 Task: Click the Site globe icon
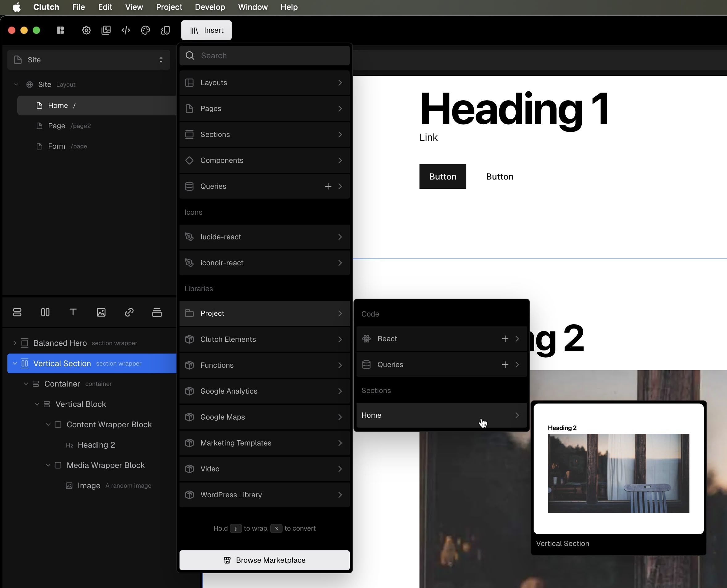[30, 85]
